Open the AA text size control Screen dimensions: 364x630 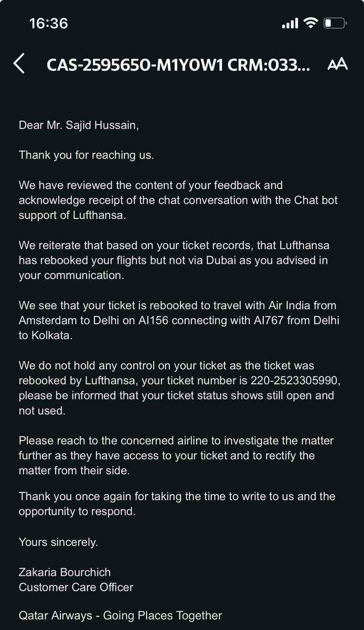click(x=337, y=64)
